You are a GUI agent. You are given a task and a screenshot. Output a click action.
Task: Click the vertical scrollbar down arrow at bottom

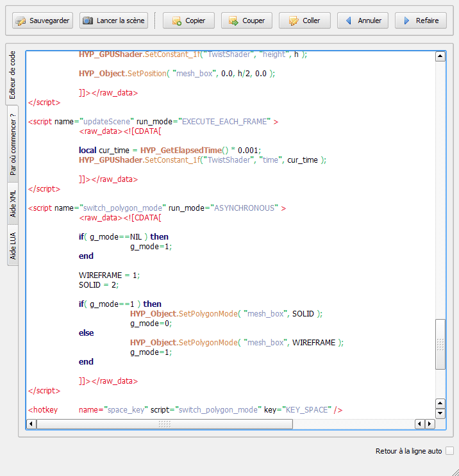point(440,413)
